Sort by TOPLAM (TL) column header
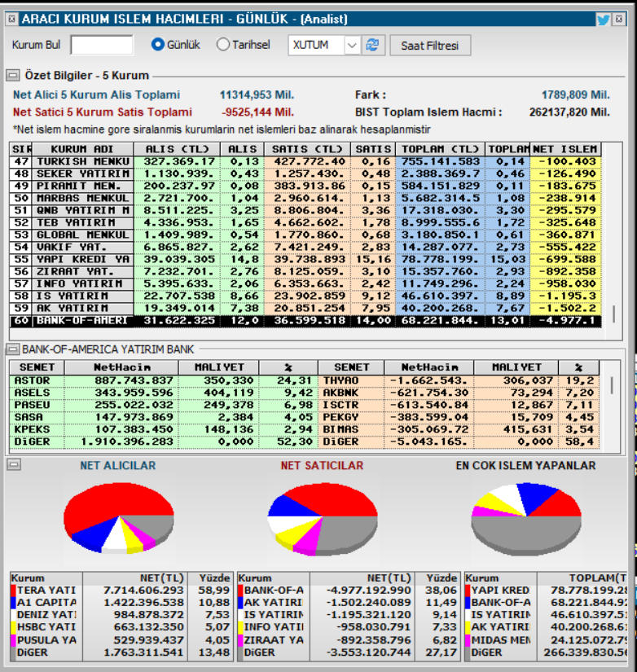The height and width of the screenshot is (672, 637). [440, 149]
